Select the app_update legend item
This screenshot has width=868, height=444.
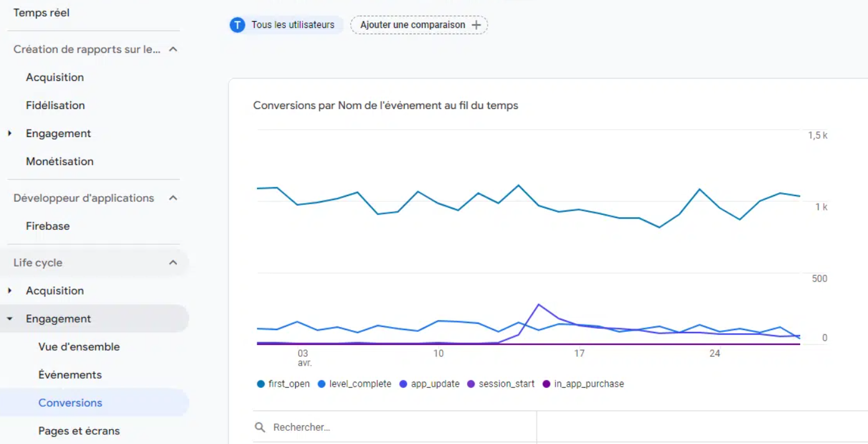(428, 384)
